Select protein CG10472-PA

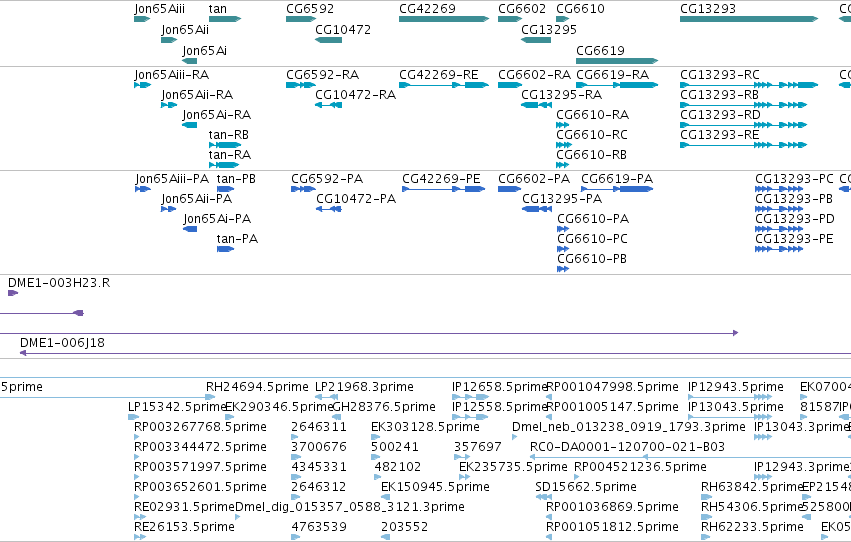point(329,209)
